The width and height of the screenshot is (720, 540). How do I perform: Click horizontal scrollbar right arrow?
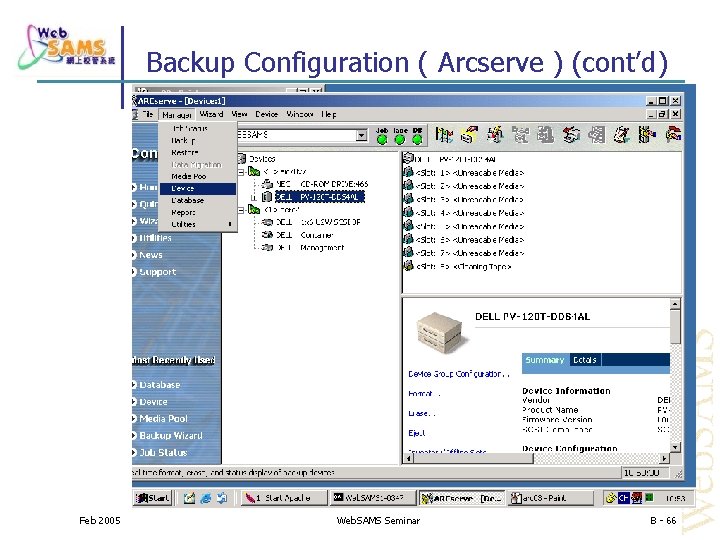pyautogui.click(x=664, y=458)
